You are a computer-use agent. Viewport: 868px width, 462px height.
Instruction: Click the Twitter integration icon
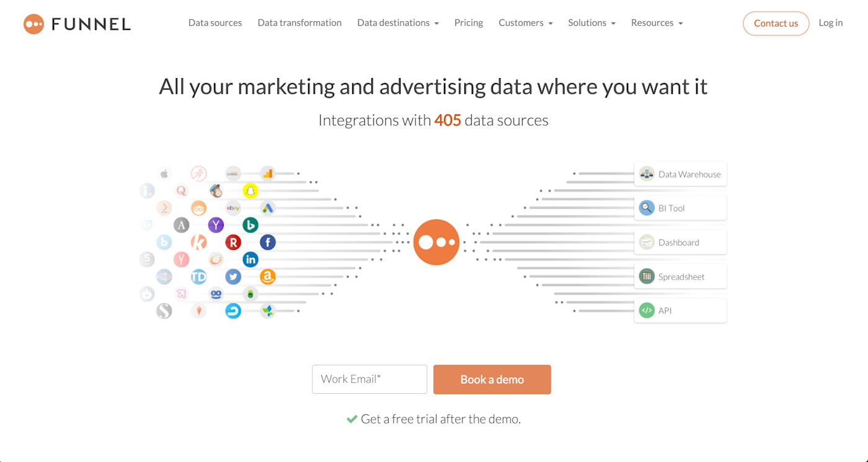[x=233, y=277]
